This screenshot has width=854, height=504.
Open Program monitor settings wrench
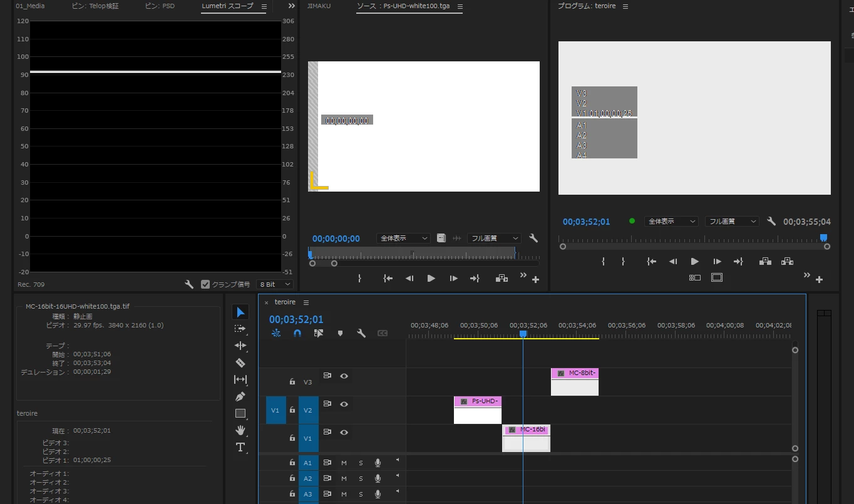[x=771, y=222]
